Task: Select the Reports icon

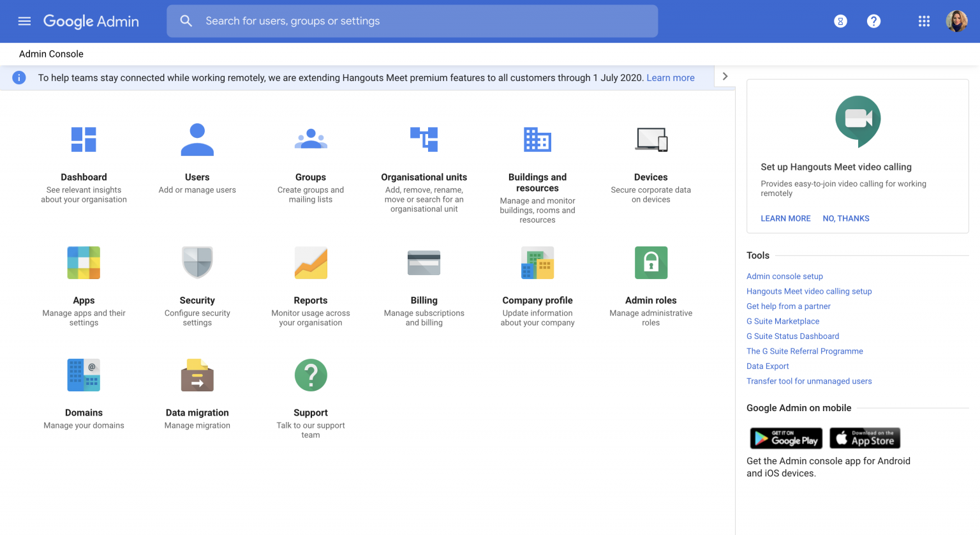Action: click(311, 262)
